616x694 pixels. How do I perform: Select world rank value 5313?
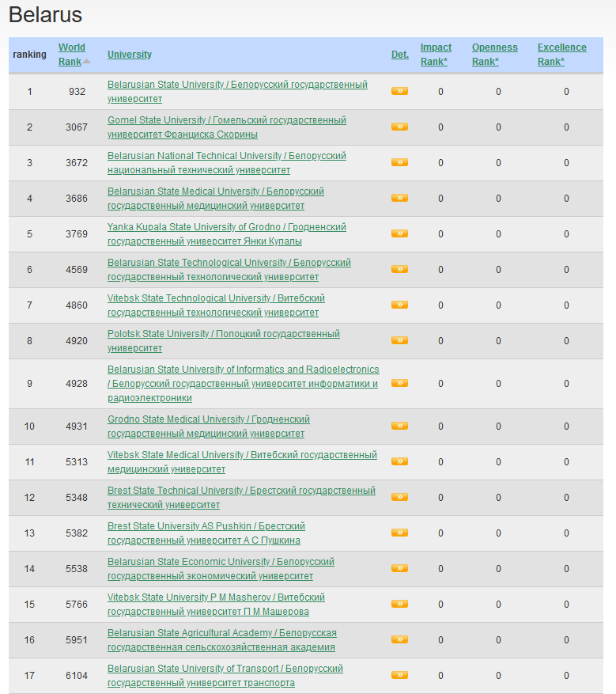(x=77, y=461)
